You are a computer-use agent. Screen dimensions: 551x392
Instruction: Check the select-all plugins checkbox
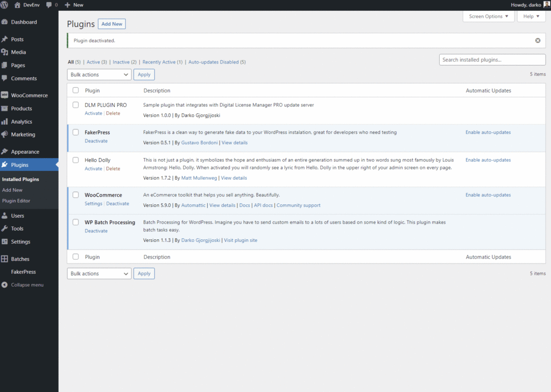[75, 90]
